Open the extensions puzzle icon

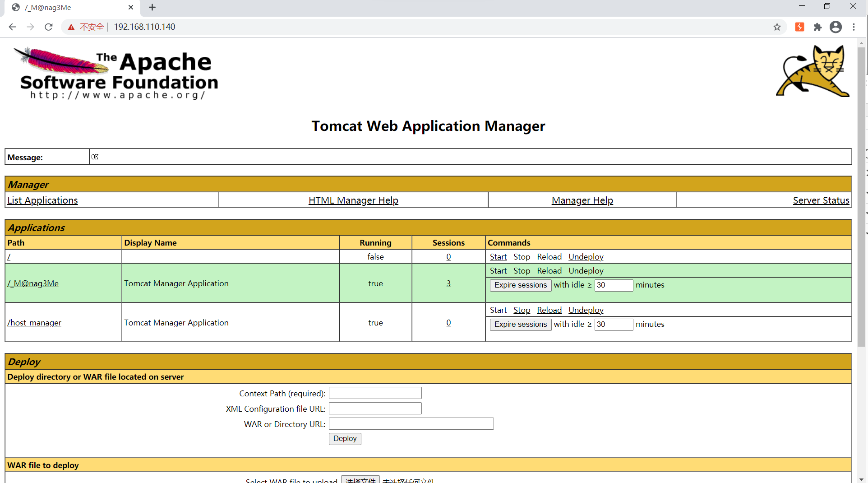tap(817, 27)
